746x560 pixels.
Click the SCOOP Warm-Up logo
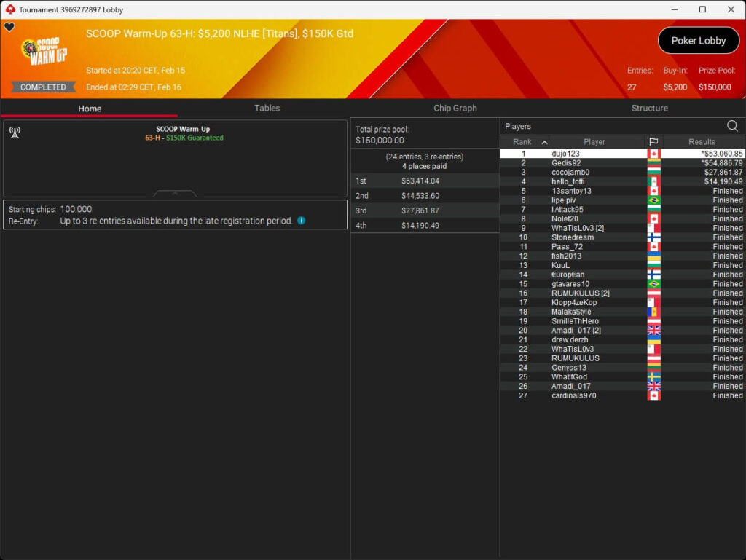pos(44,53)
